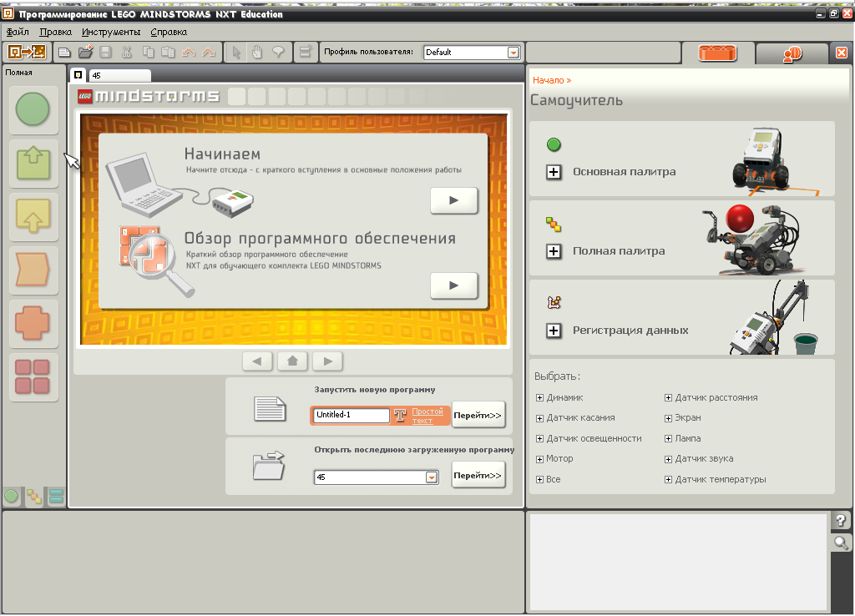Expand the Экран item

669,418
